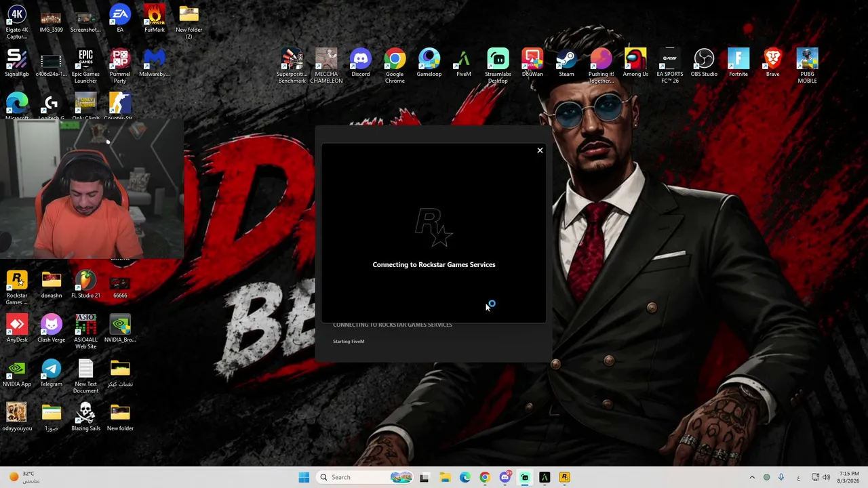
Task: Open the New folder (2) on desktop
Action: [189, 22]
